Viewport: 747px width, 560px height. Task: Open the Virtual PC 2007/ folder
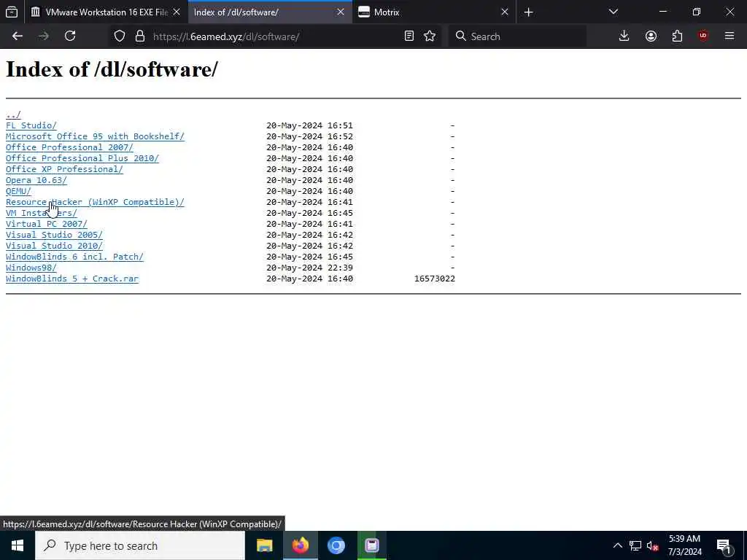(x=46, y=225)
